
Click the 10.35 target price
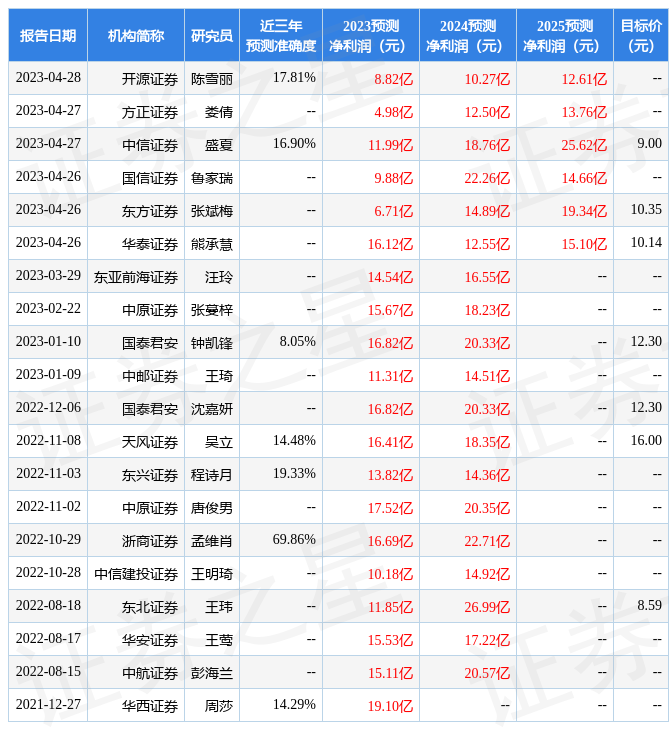click(x=646, y=210)
